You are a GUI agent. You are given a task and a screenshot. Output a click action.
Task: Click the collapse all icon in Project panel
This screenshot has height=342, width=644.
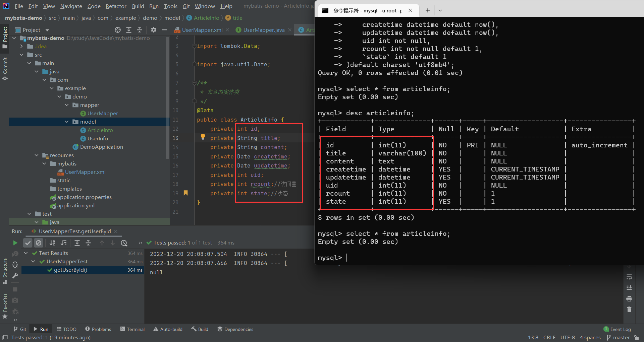140,30
